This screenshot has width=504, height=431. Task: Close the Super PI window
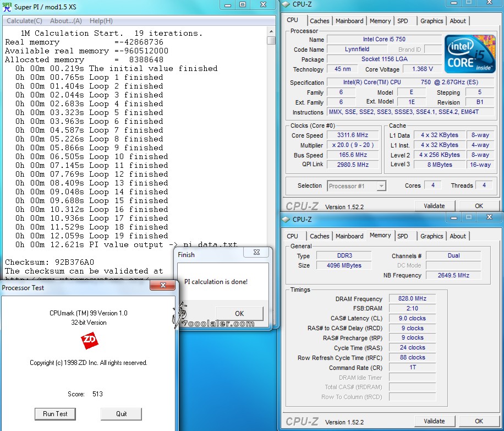tap(263, 5)
